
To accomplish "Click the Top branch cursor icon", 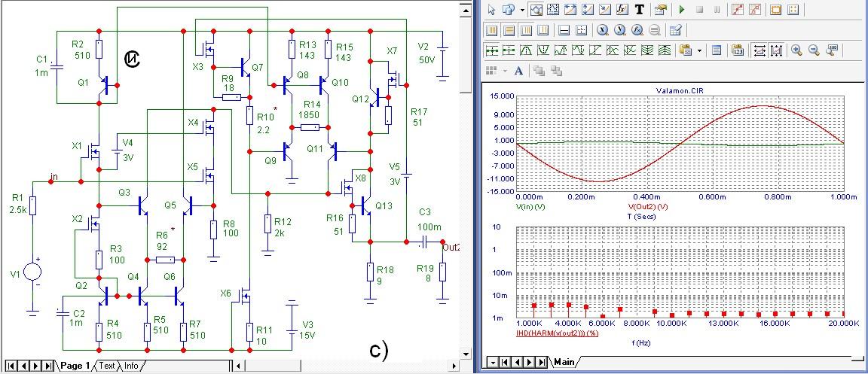I will [665, 50].
